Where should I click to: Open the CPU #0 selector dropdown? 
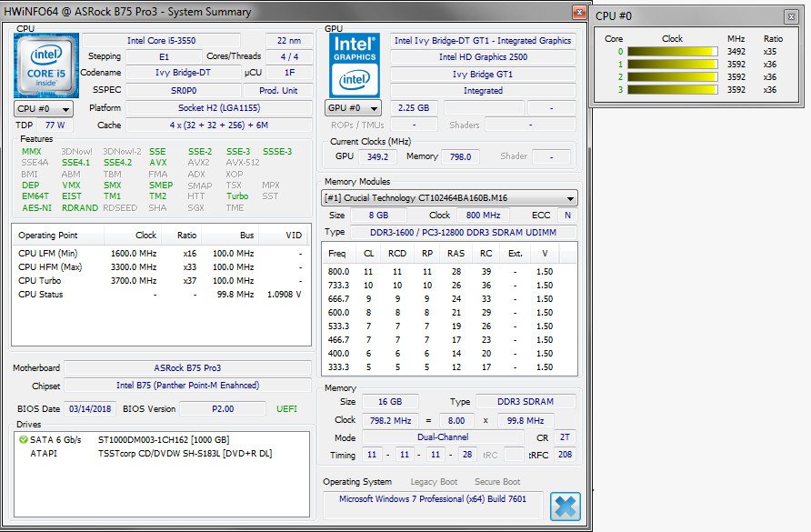[44, 109]
